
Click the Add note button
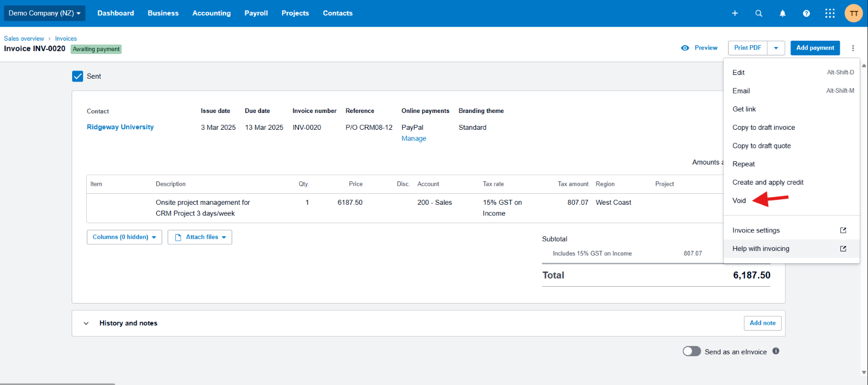click(762, 323)
